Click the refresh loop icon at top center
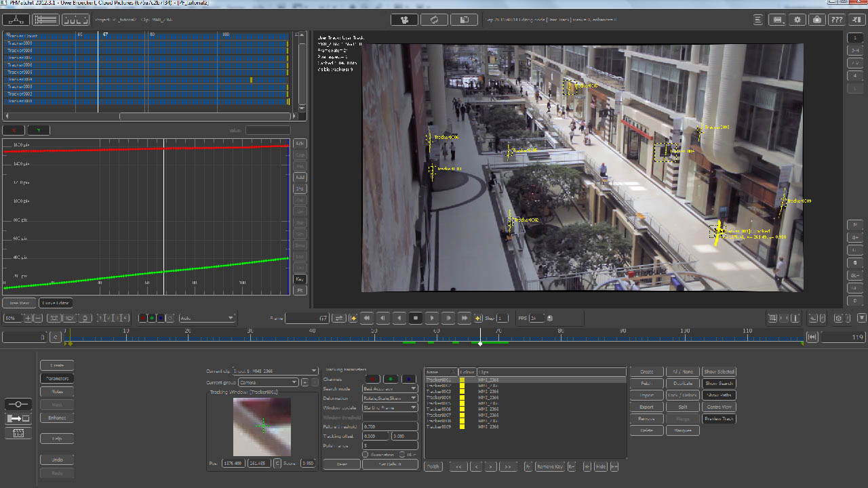Viewport: 868px width, 488px height. 434,20
